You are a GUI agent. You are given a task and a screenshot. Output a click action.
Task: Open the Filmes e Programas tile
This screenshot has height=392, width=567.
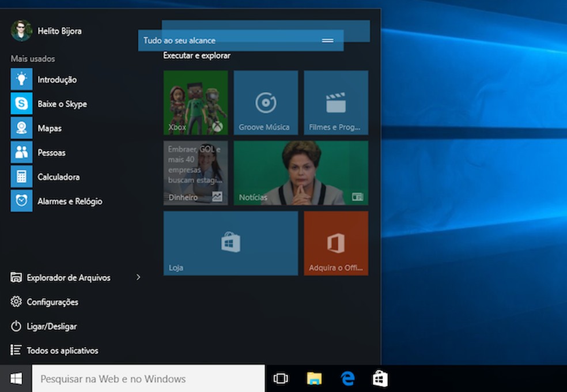click(336, 103)
